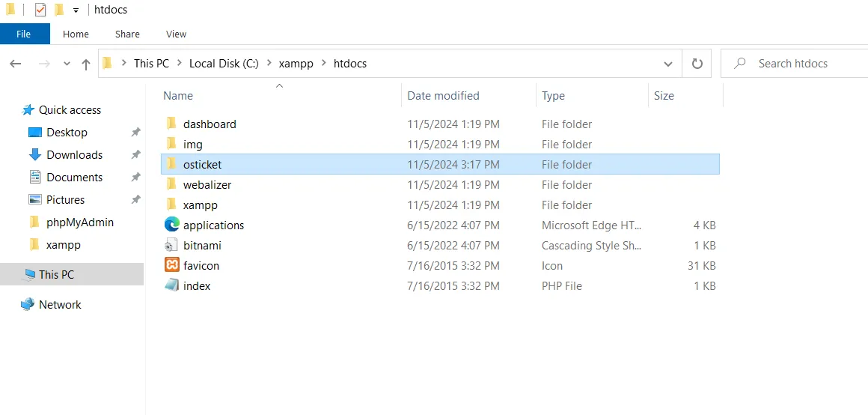Click PHP File type of index
This screenshot has width=868, height=415.
tap(562, 286)
